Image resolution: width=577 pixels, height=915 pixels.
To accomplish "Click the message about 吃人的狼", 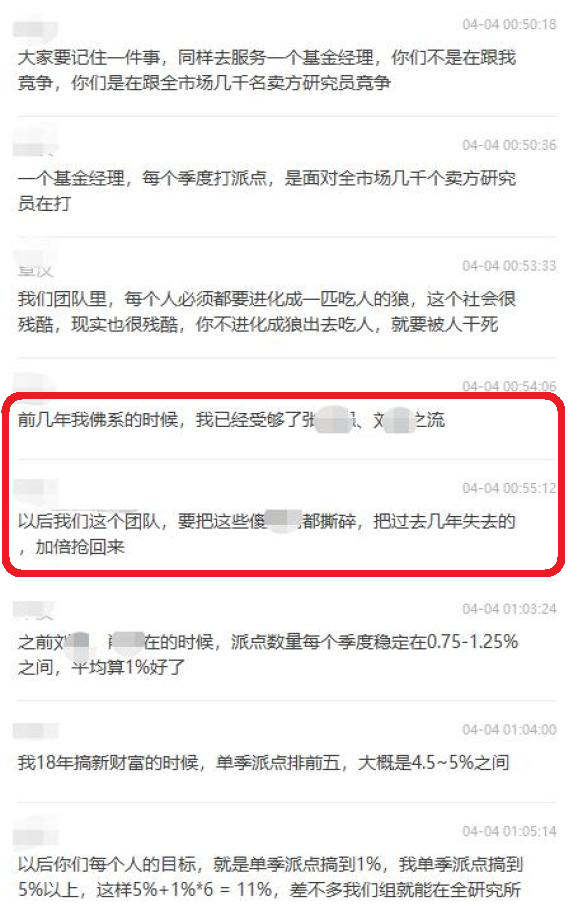I will pyautogui.click(x=267, y=312).
